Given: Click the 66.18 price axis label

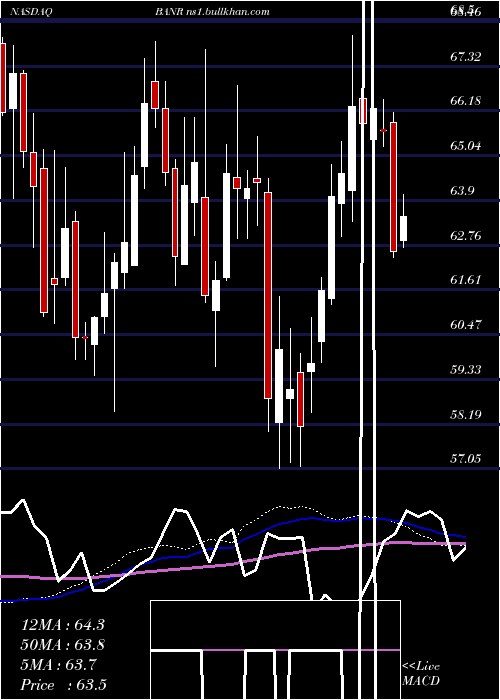Looking at the screenshot, I should pos(466,101).
